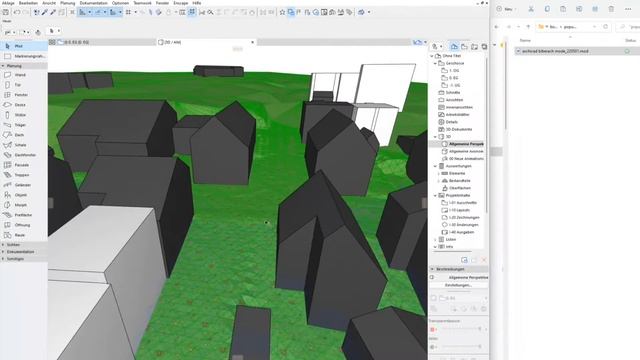Click the pipette pick-up parameters icon
This screenshot has width=640, height=360.
pyautogui.click(x=45, y=12)
